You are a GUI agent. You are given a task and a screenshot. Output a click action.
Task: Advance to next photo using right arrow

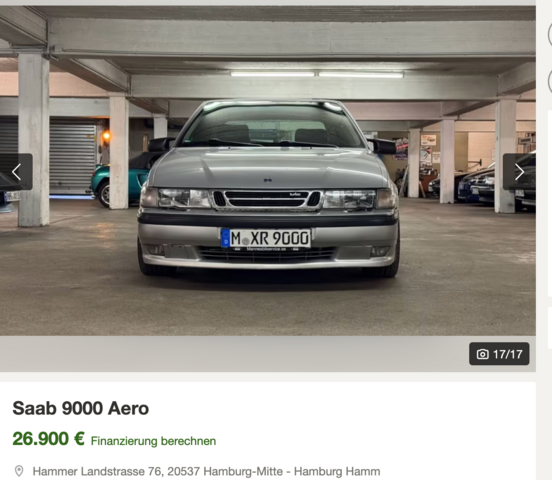(x=519, y=172)
